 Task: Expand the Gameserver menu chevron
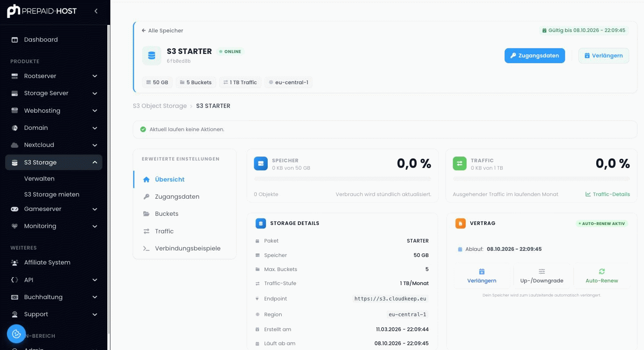(95, 209)
